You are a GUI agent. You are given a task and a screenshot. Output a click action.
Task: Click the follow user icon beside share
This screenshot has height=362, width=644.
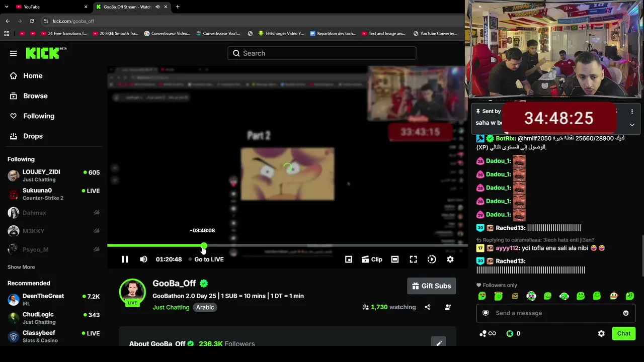[448, 307]
